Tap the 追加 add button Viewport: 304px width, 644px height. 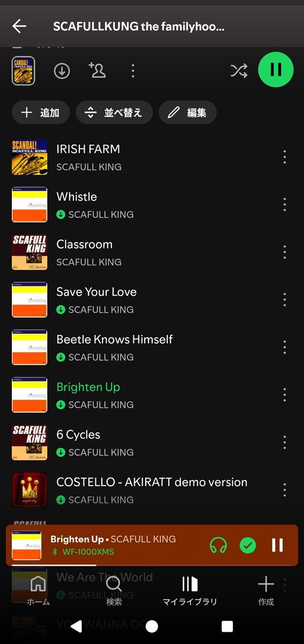coord(41,113)
